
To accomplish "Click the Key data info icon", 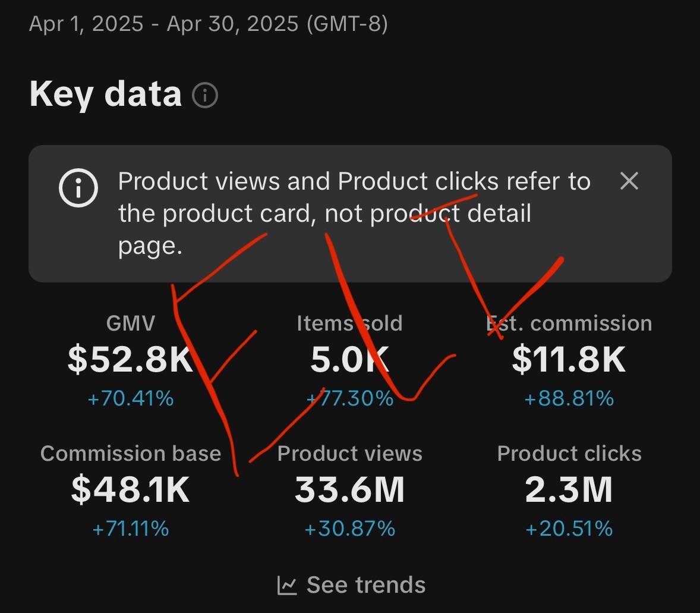I will (x=205, y=95).
